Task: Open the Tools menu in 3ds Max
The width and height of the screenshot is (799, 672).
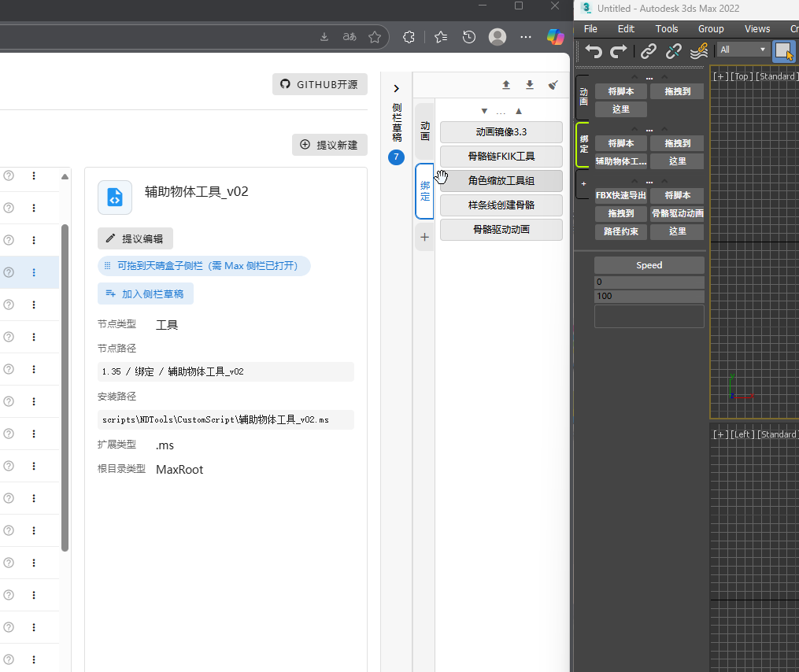Action: [x=667, y=29]
